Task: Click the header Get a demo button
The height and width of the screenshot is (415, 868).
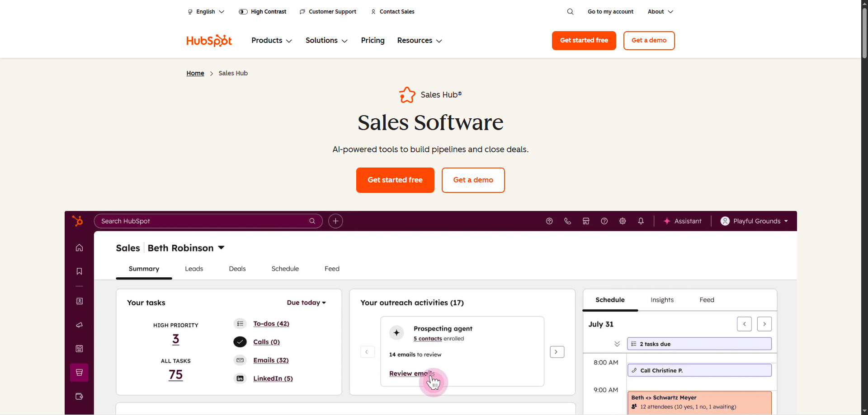Action: (x=649, y=41)
